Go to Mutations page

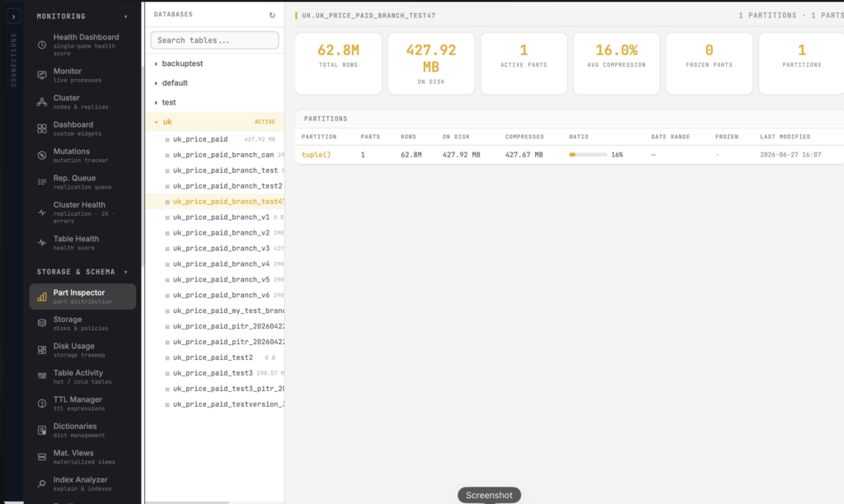click(82, 156)
